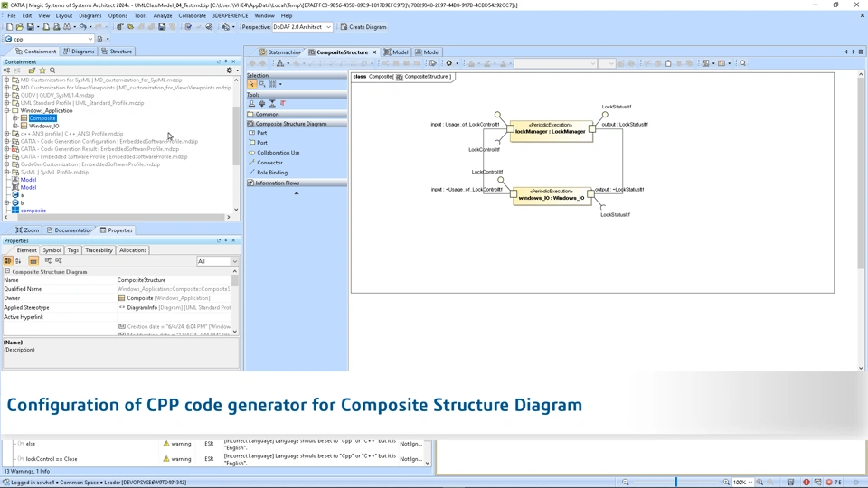This screenshot has height=488, width=868.
Task: Click the error indicator icon in status bar
Action: coord(806,482)
